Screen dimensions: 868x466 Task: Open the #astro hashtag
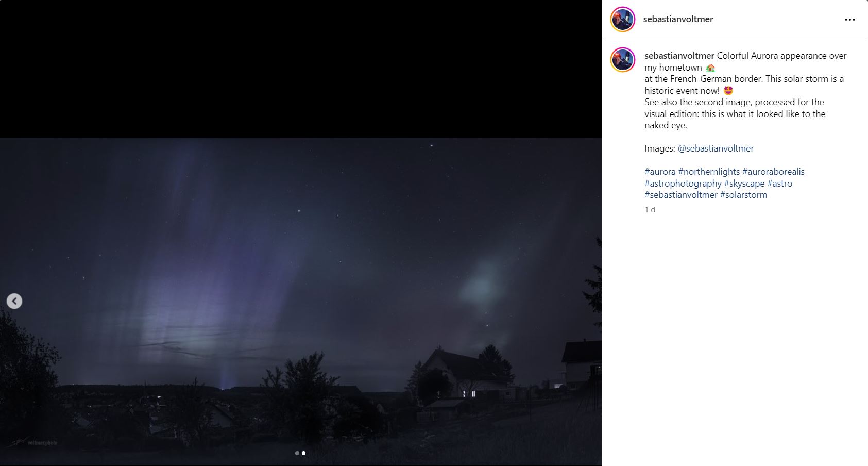(x=779, y=184)
